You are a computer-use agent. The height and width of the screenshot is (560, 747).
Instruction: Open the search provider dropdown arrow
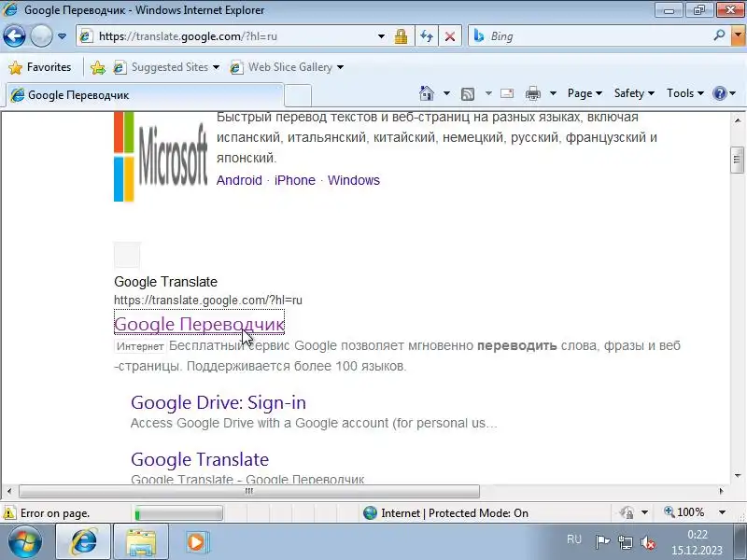(x=738, y=35)
